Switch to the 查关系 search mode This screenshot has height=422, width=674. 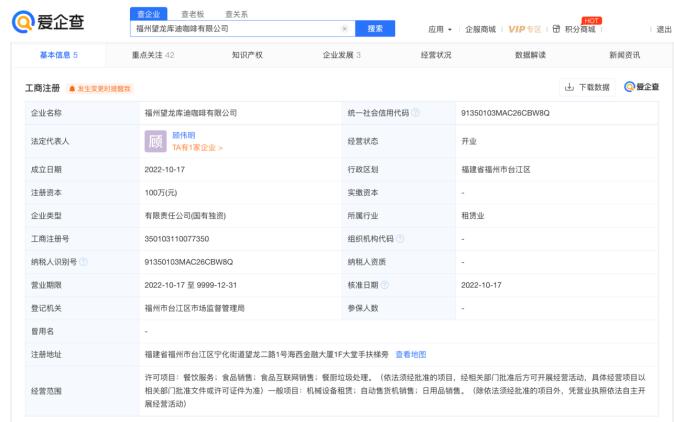coord(236,14)
